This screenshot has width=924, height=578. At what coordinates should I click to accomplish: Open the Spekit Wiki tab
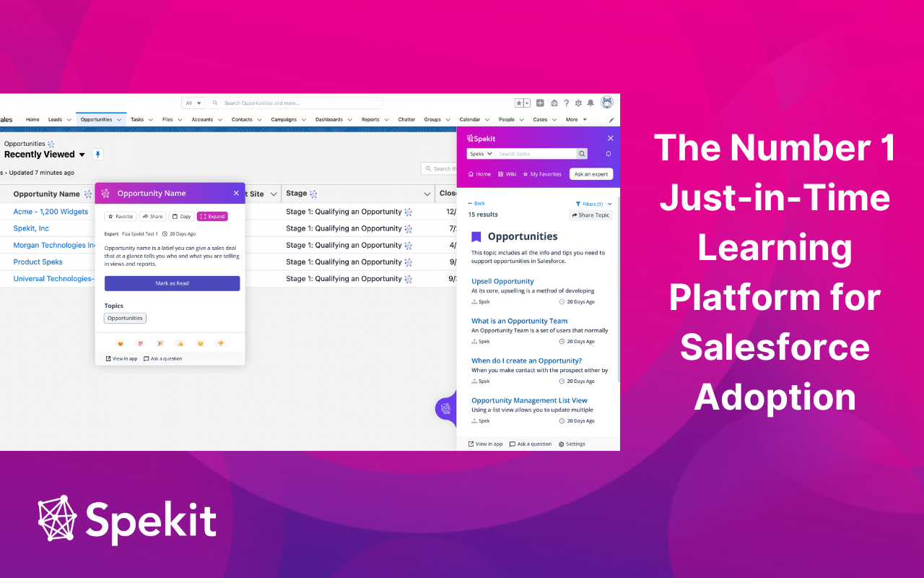pos(507,174)
